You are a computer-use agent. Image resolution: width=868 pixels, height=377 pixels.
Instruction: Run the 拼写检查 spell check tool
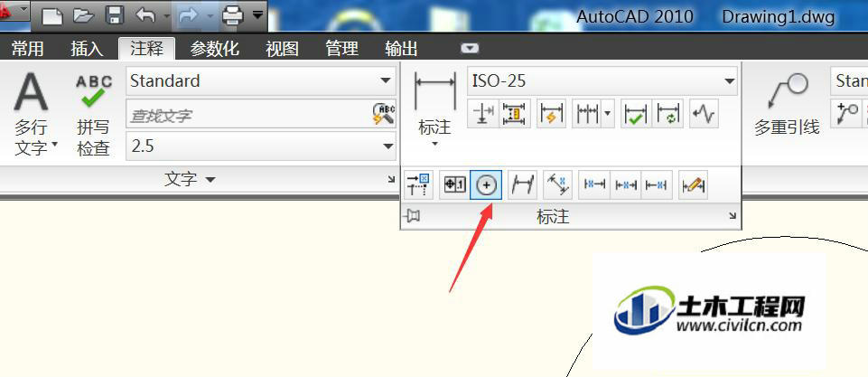(94, 114)
